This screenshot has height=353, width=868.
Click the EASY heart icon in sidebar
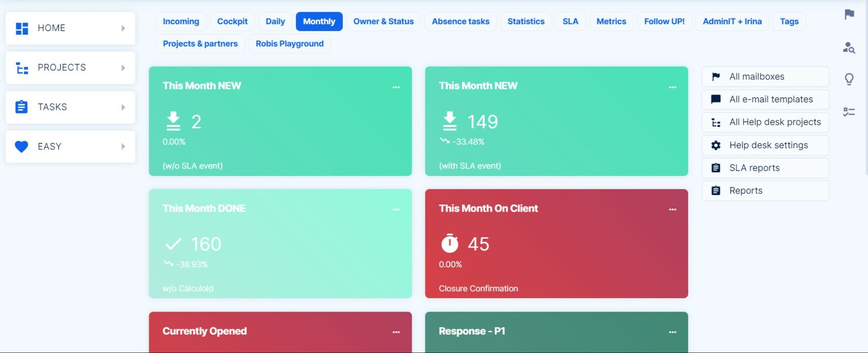(22, 147)
